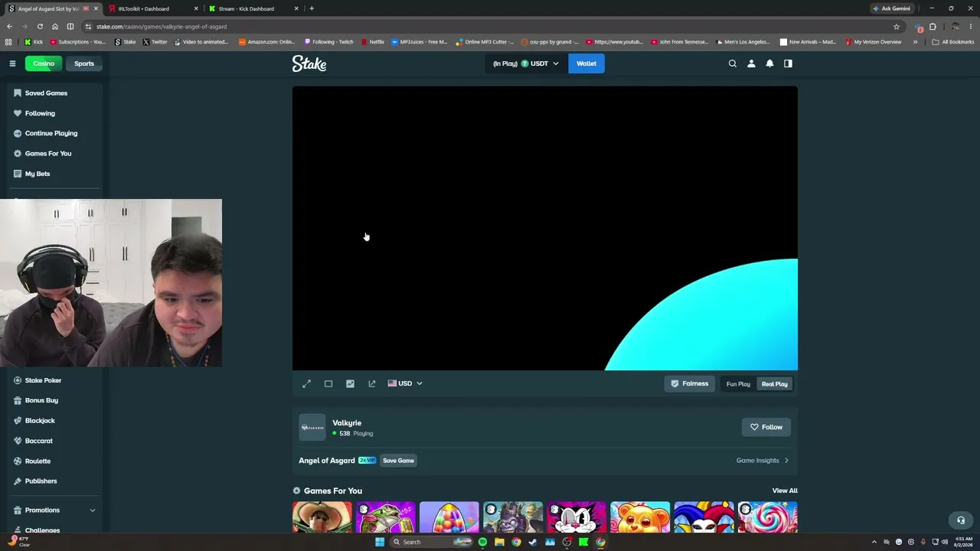The width and height of the screenshot is (980, 551).
Task: Click the Windows taskbar Search box
Action: 430,542
